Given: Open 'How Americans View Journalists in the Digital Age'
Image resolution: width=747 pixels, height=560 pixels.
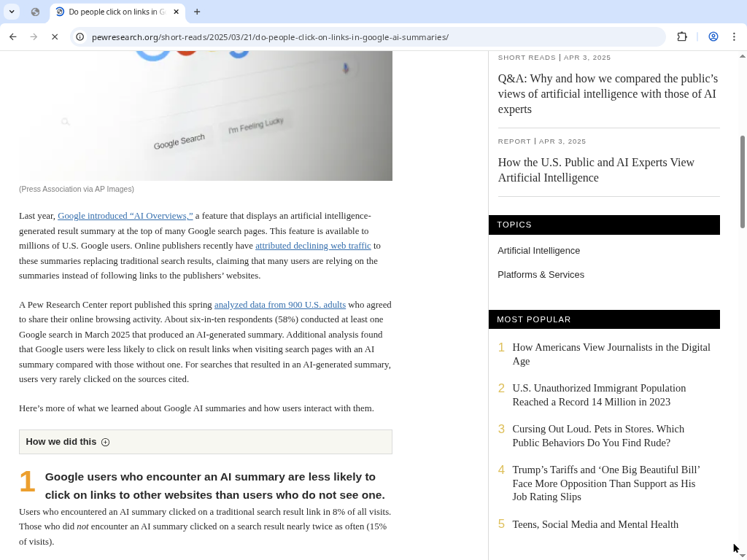Looking at the screenshot, I should [x=611, y=354].
